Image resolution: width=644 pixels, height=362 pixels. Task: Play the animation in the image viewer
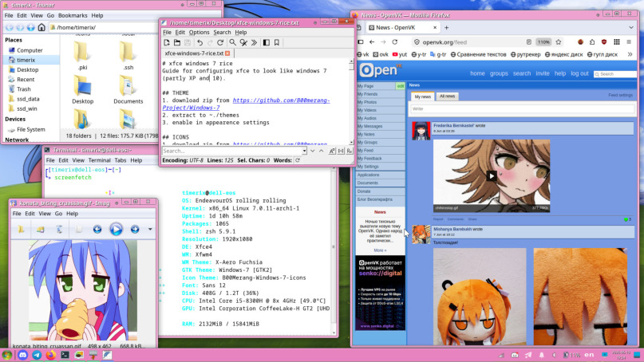tap(117, 229)
